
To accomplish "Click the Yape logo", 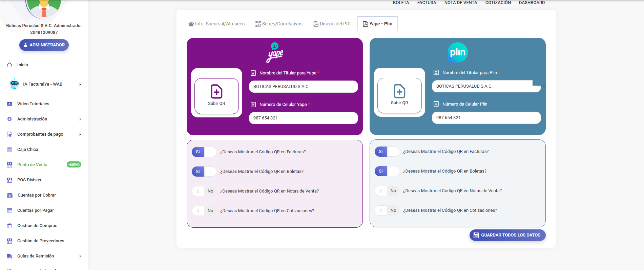I will click(x=275, y=52).
